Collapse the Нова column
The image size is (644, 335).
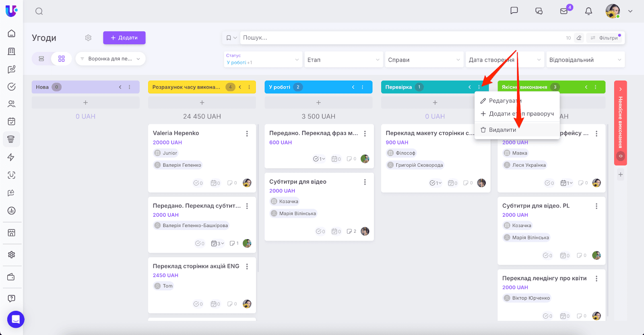pos(120,87)
